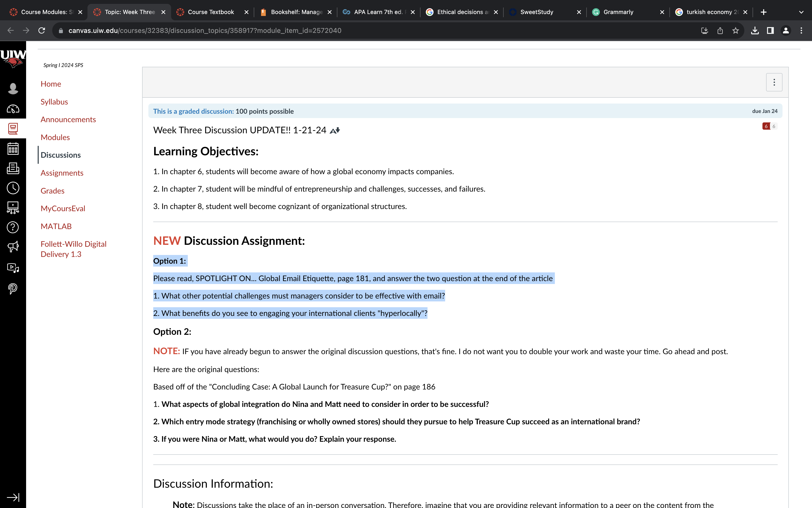Open the Calendar icon in global nav

tap(13, 148)
